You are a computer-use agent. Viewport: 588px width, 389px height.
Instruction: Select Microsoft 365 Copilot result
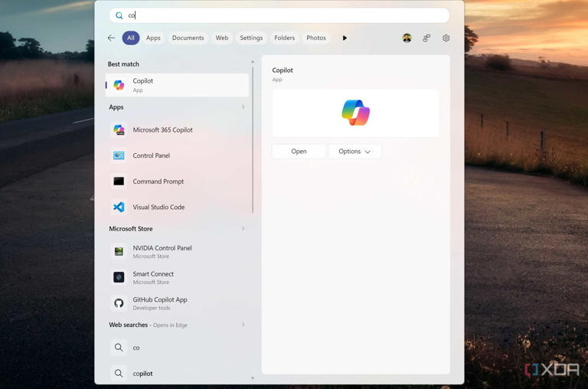(x=177, y=129)
